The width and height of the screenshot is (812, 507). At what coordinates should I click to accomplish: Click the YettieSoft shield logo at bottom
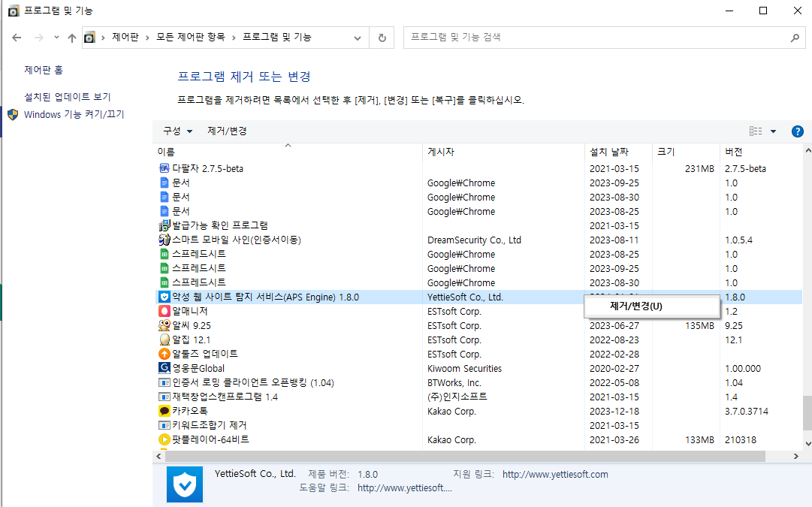[184, 484]
